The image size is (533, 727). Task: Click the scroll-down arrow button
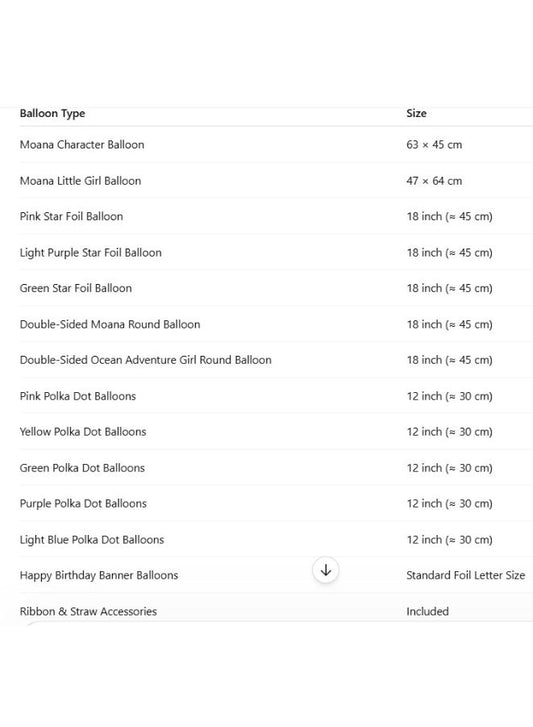[326, 570]
